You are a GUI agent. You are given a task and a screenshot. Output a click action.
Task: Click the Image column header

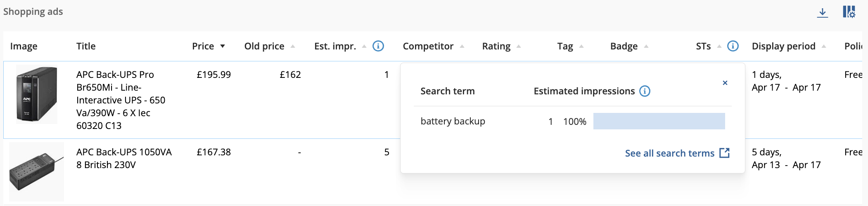click(x=24, y=46)
